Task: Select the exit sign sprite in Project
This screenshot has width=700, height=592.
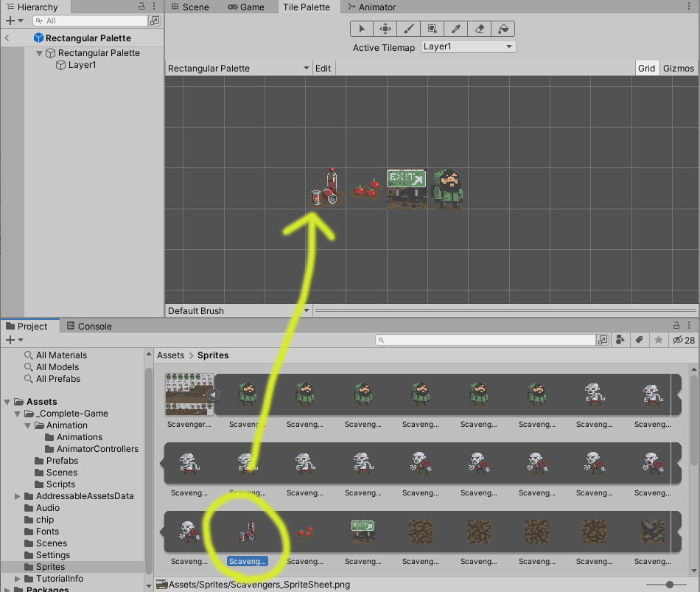Action: click(x=363, y=532)
